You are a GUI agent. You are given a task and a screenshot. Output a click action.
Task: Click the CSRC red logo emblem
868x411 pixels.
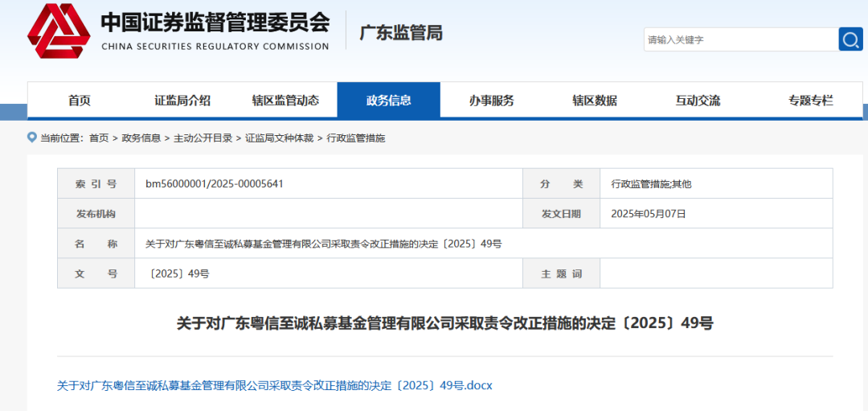58,31
